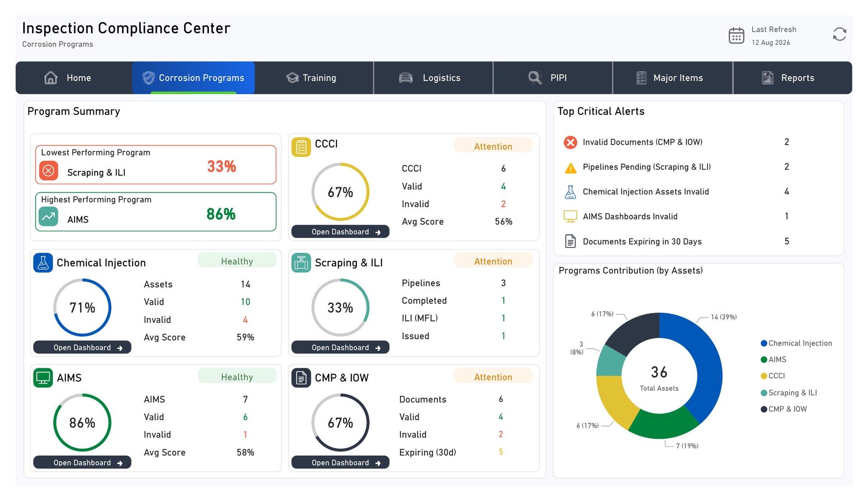868x502 pixels.
Task: Click the 14 (39%) donut chart label
Action: (x=723, y=317)
